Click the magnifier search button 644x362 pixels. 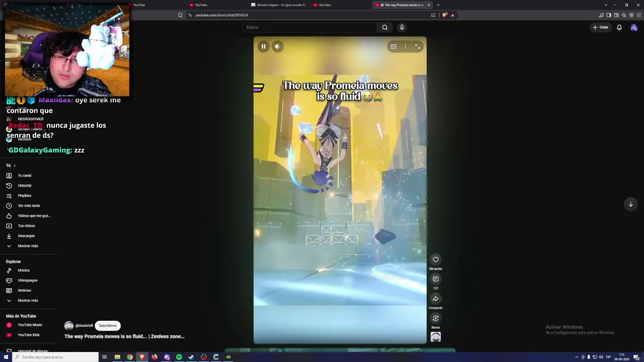click(x=385, y=27)
